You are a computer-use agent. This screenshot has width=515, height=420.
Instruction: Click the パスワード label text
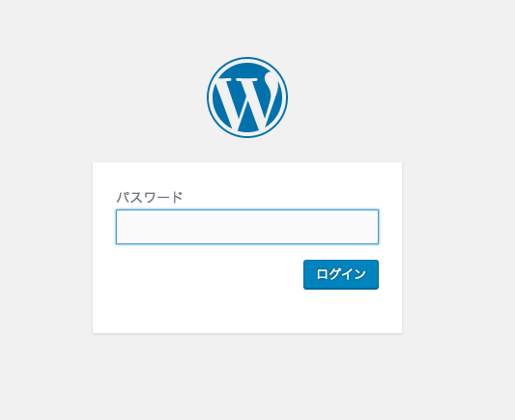150,197
